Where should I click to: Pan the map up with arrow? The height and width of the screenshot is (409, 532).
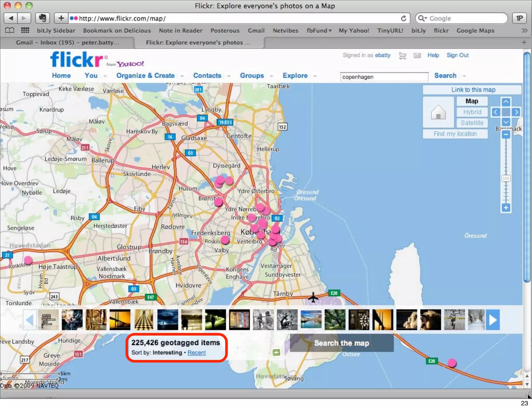coord(506,102)
